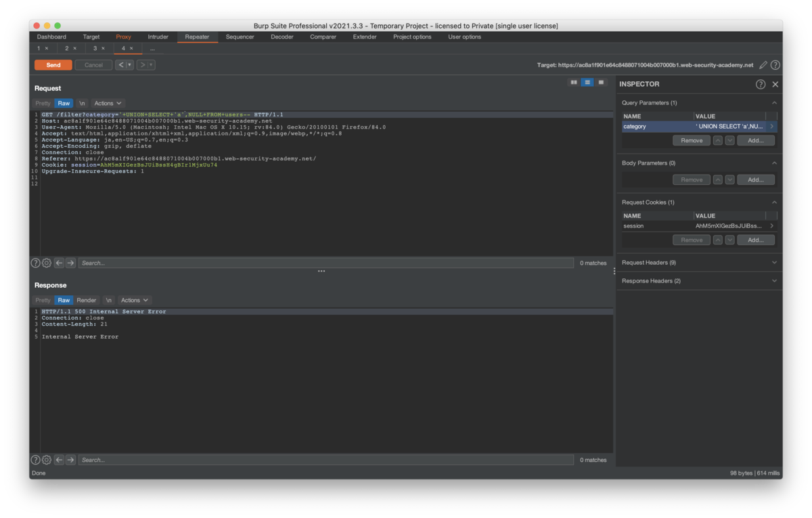Add a new request cookie
The width and height of the screenshot is (812, 518).
pyautogui.click(x=755, y=240)
